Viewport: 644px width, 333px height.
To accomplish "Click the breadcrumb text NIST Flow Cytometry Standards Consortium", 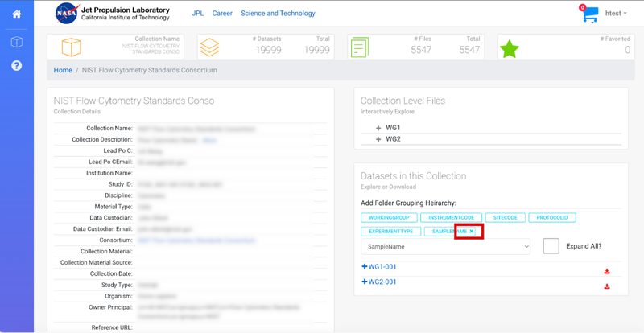I will point(150,70).
